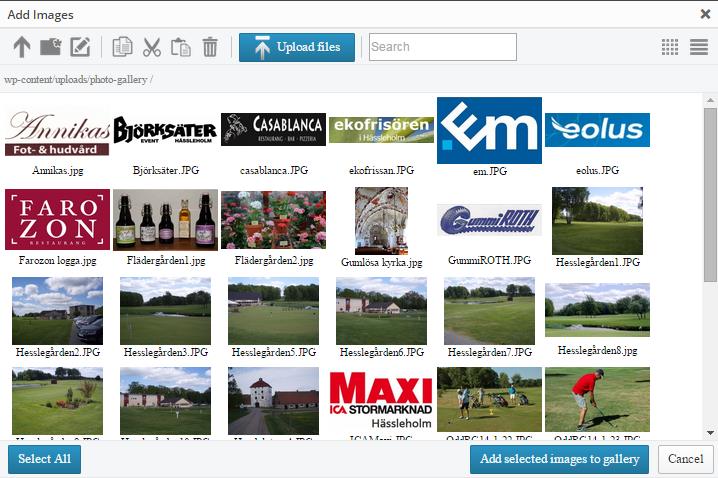Select the Hesslegården8.jpg thumbnail
The width and height of the screenshot is (718, 478).
(598, 310)
